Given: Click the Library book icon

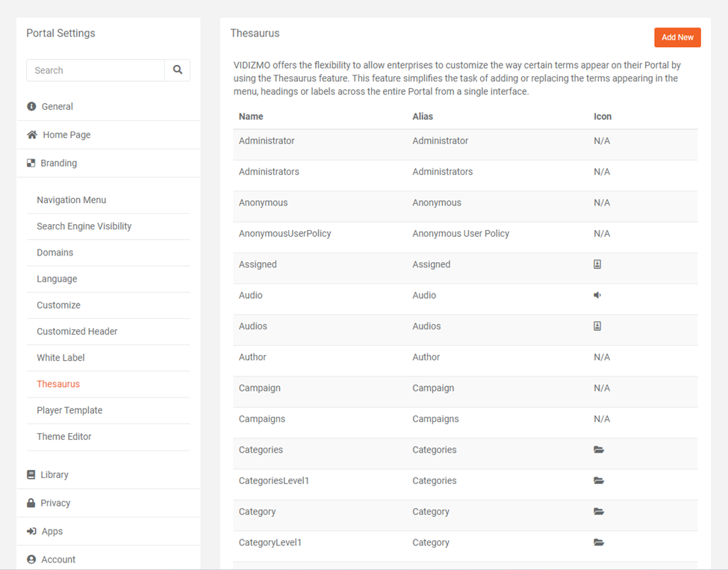Looking at the screenshot, I should point(31,475).
